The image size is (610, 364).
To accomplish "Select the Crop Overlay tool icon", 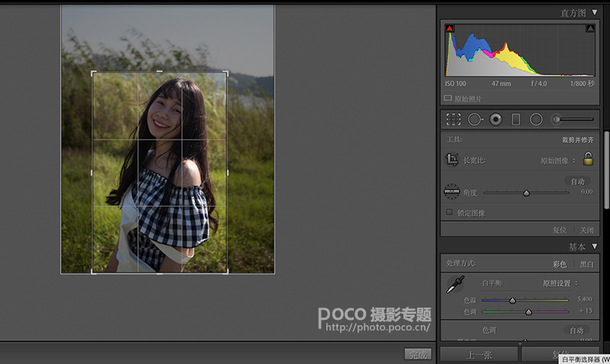I will [x=453, y=120].
